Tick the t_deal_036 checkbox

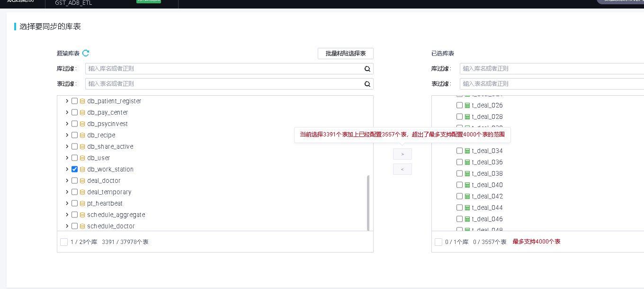[459, 162]
